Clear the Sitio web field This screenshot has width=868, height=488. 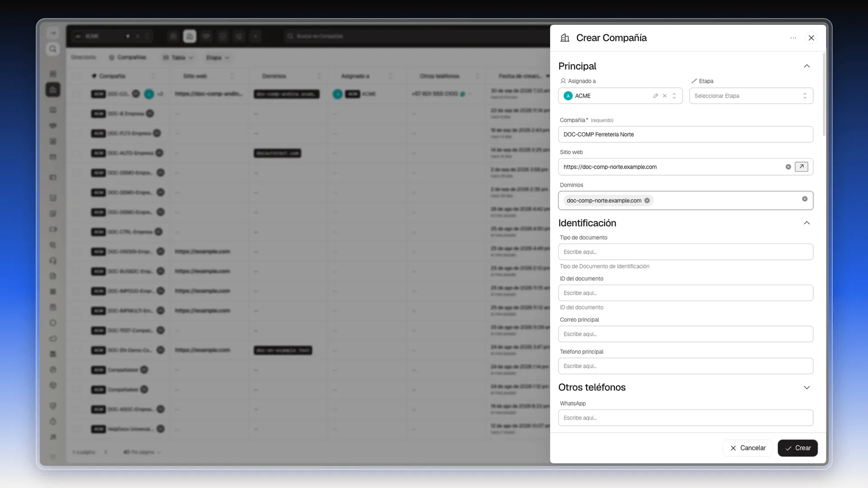click(x=788, y=167)
